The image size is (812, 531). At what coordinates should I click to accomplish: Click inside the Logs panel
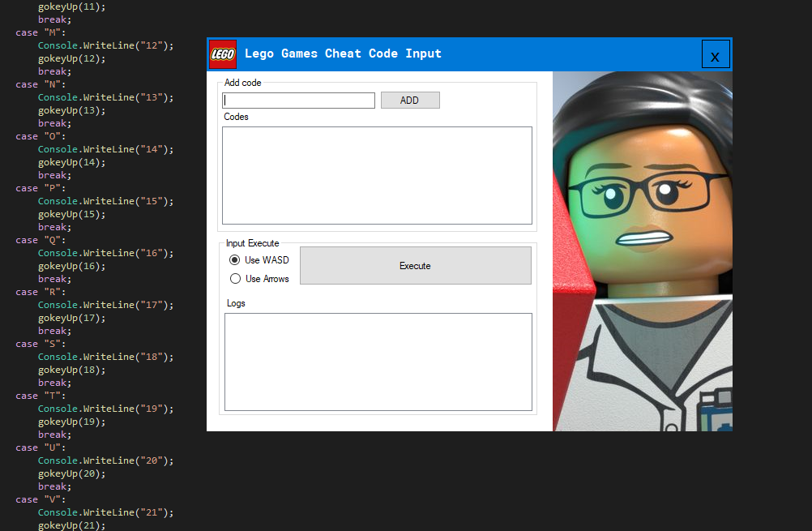(377, 362)
